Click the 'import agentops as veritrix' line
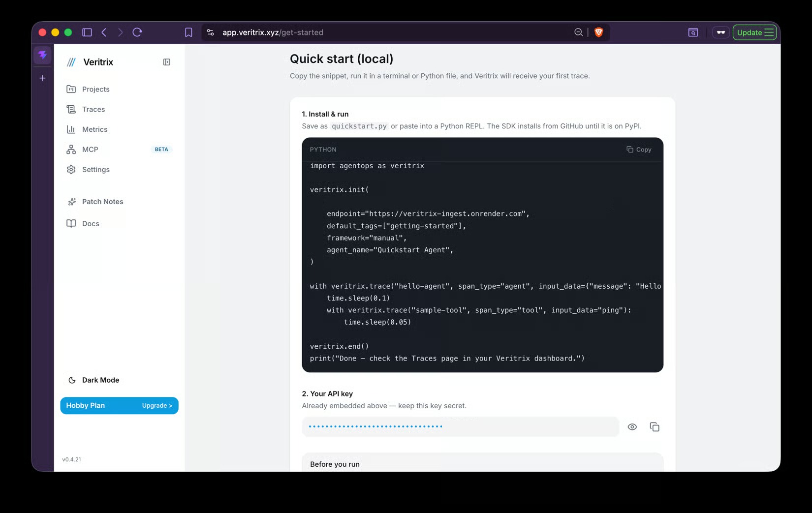This screenshot has width=812, height=513. click(367, 166)
